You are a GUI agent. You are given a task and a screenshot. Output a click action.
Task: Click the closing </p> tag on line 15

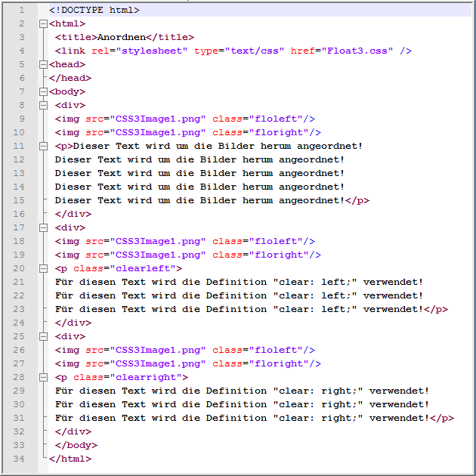pos(357,200)
